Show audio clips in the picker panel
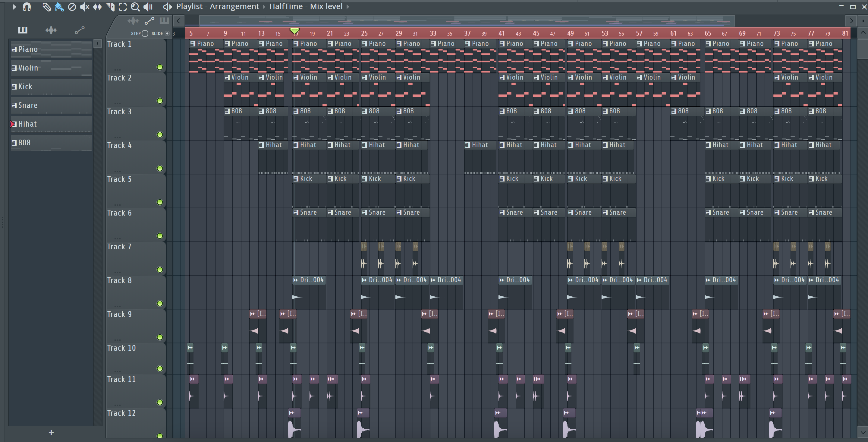This screenshot has width=868, height=442. coord(51,30)
